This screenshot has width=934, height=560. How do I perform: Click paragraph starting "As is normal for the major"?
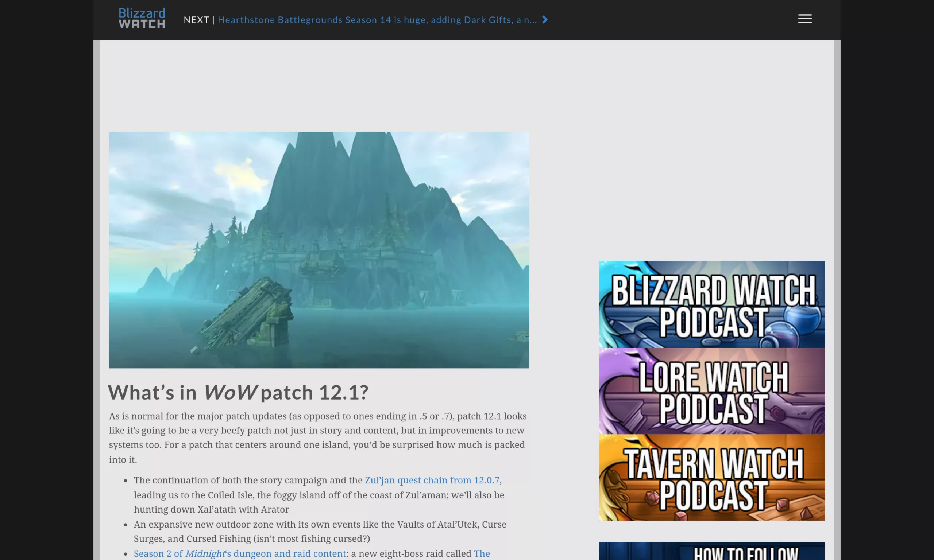click(x=318, y=438)
